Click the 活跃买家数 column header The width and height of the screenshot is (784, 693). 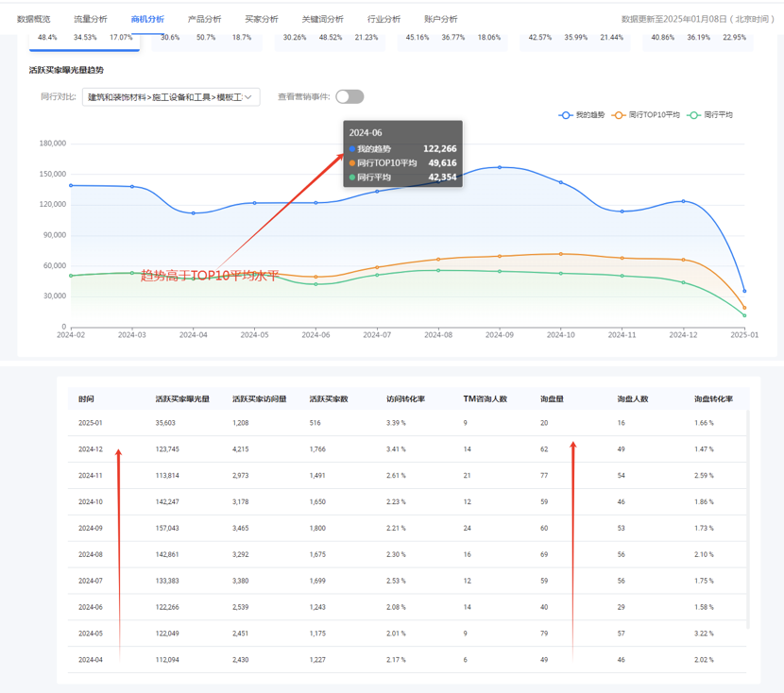[329, 398]
